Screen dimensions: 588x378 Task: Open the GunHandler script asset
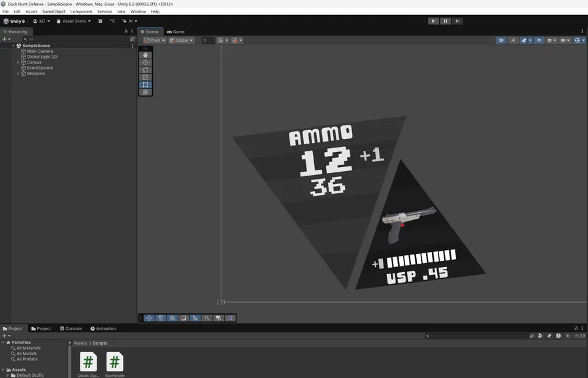[x=115, y=364]
